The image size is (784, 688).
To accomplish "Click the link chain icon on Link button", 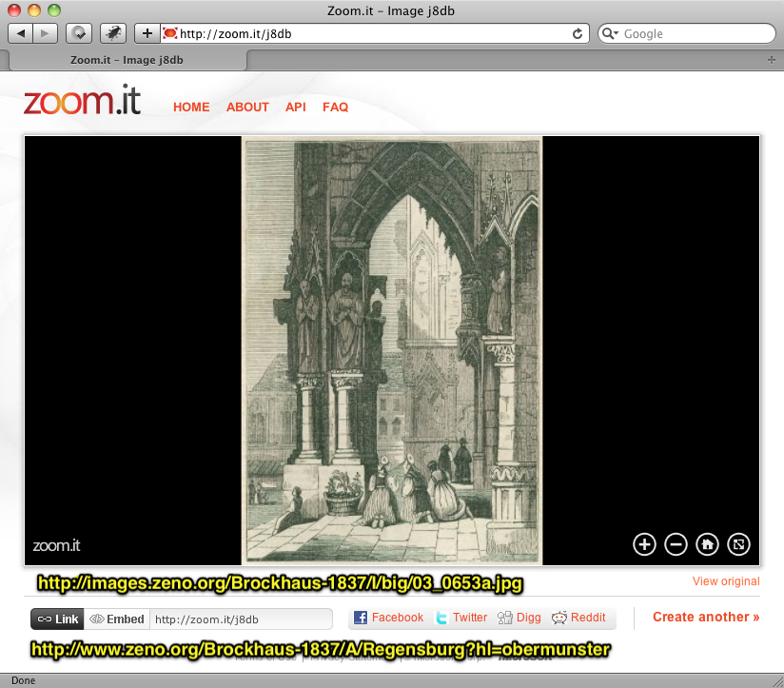I will [45, 619].
